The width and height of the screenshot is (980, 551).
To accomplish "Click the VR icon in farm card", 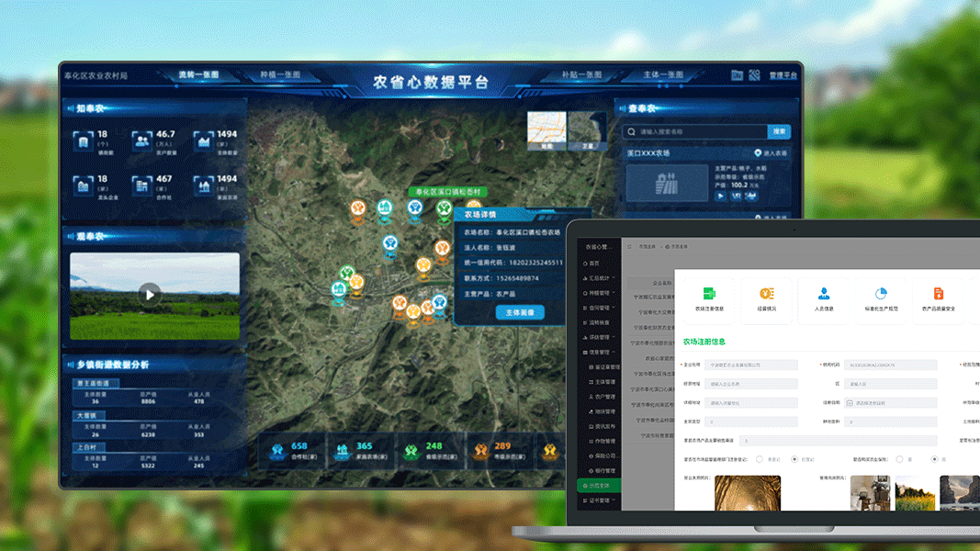I will coord(737,197).
